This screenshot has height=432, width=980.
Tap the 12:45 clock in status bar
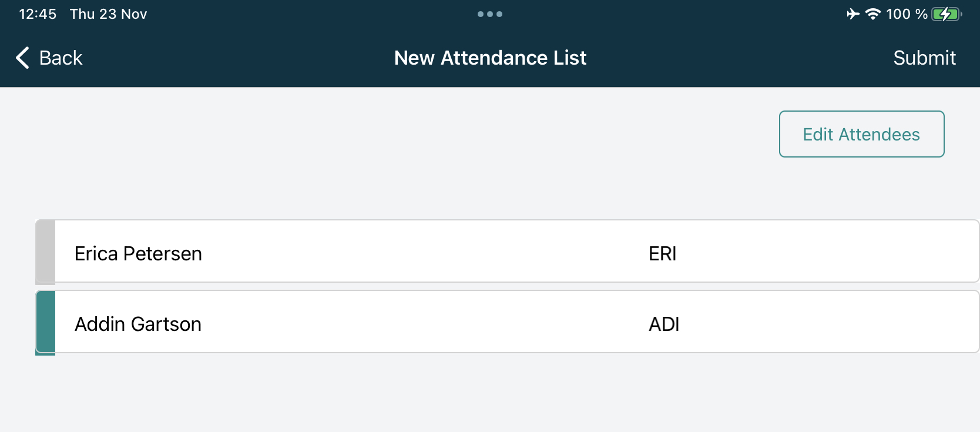pyautogui.click(x=38, y=14)
